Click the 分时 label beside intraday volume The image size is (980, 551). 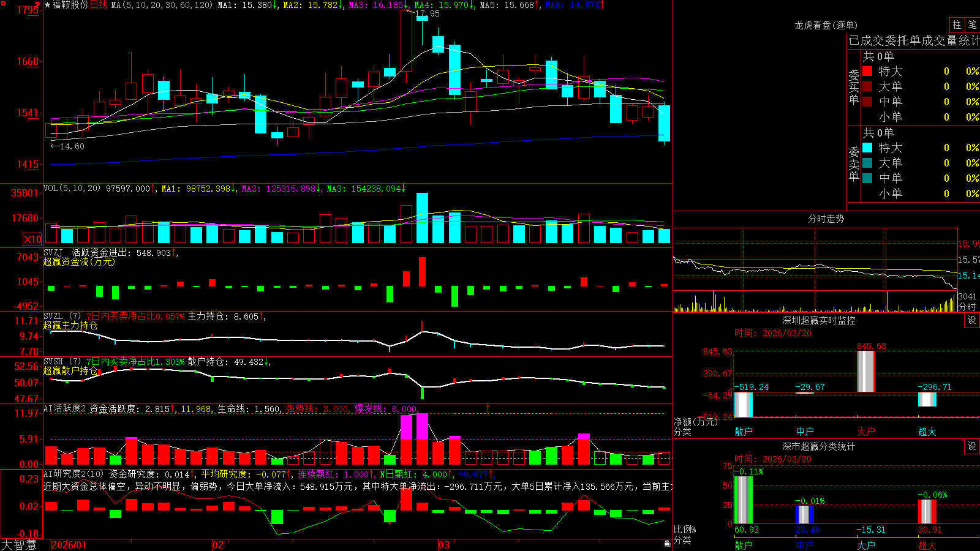point(967,307)
